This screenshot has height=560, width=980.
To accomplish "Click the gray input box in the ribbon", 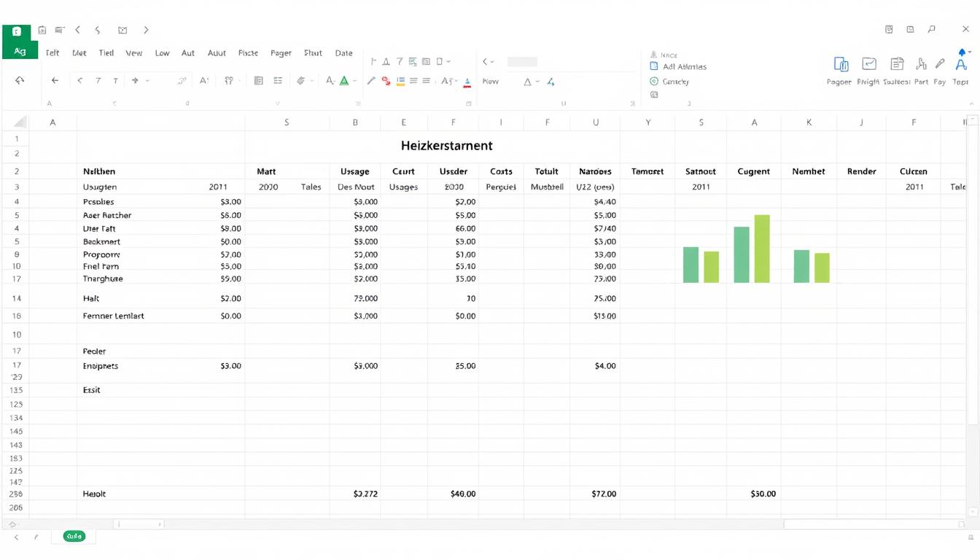I will click(x=522, y=62).
